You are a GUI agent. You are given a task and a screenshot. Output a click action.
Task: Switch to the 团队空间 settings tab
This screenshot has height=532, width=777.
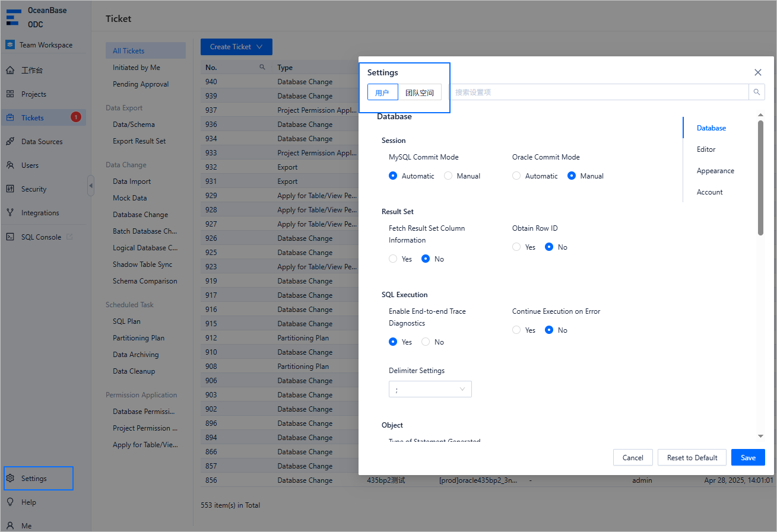pos(419,92)
